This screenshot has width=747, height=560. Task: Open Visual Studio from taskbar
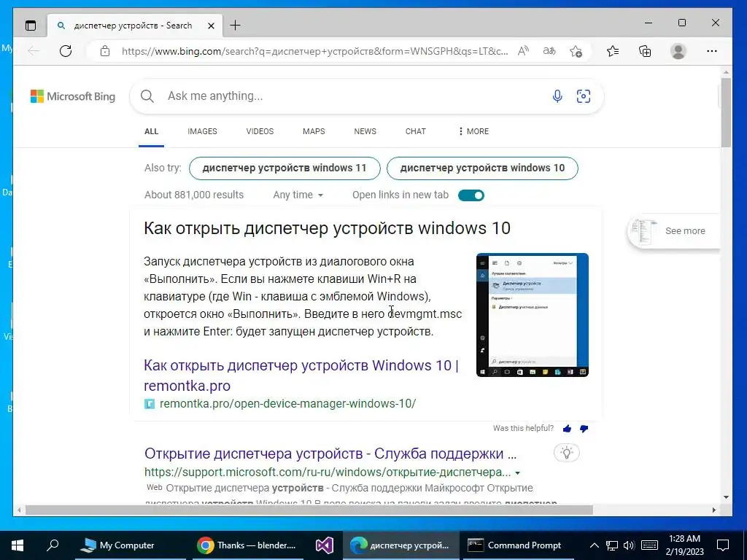(324, 545)
